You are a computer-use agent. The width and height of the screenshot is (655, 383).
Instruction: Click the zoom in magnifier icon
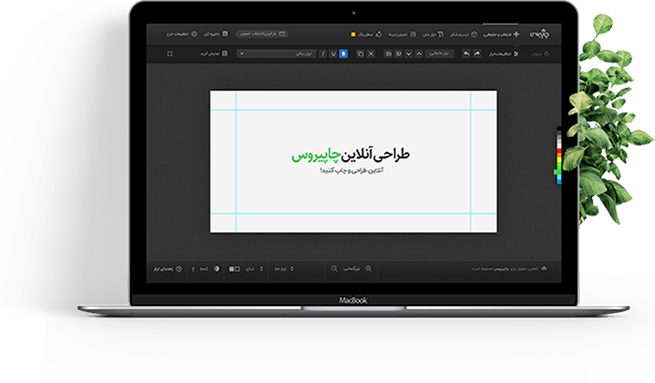pyautogui.click(x=368, y=269)
